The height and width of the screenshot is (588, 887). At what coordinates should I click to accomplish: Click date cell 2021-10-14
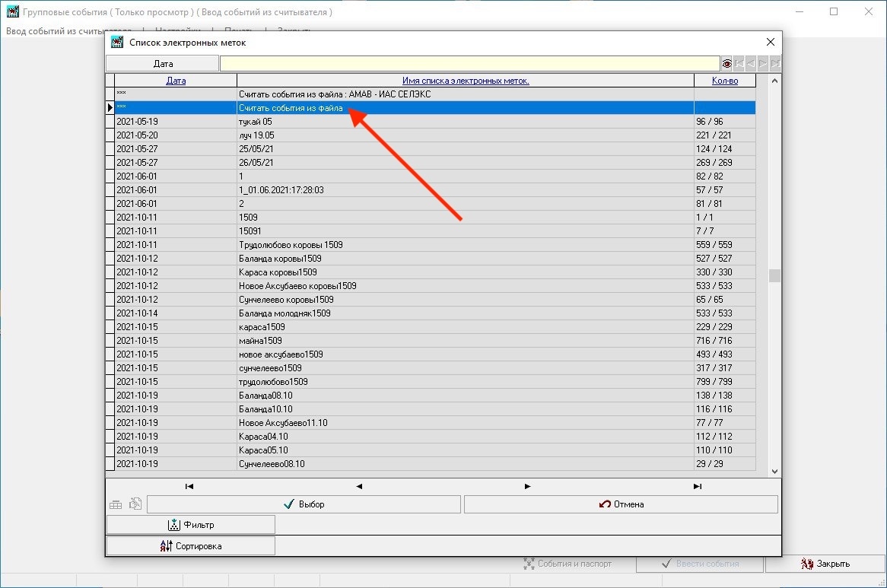(176, 313)
